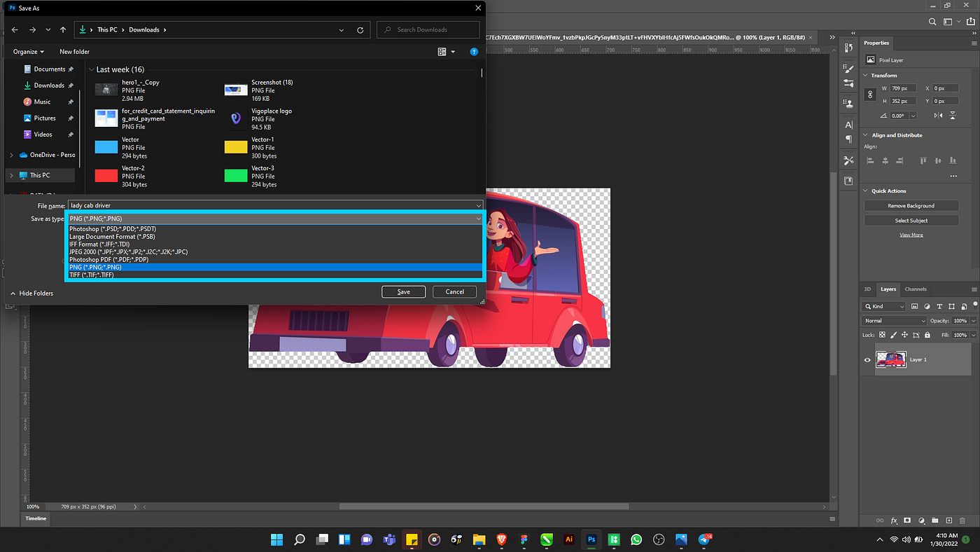Image resolution: width=980 pixels, height=552 pixels.
Task: Collapse the Align and Distribute section
Action: point(866,135)
